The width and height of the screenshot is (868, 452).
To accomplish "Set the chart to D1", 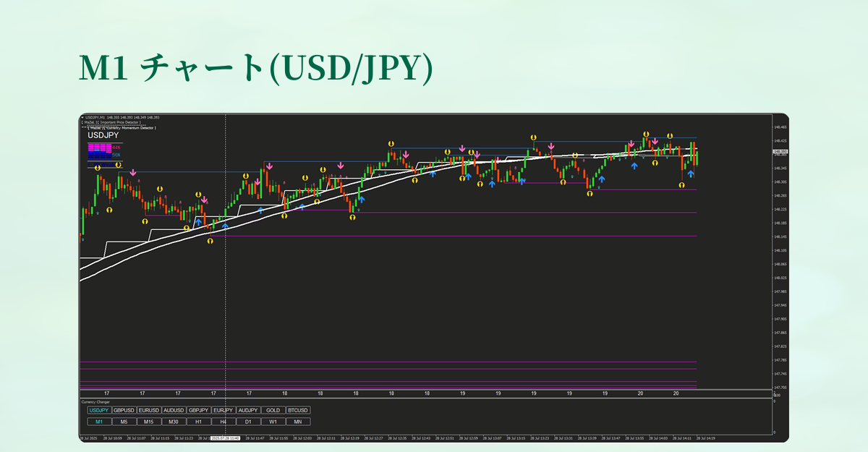I will click(248, 422).
